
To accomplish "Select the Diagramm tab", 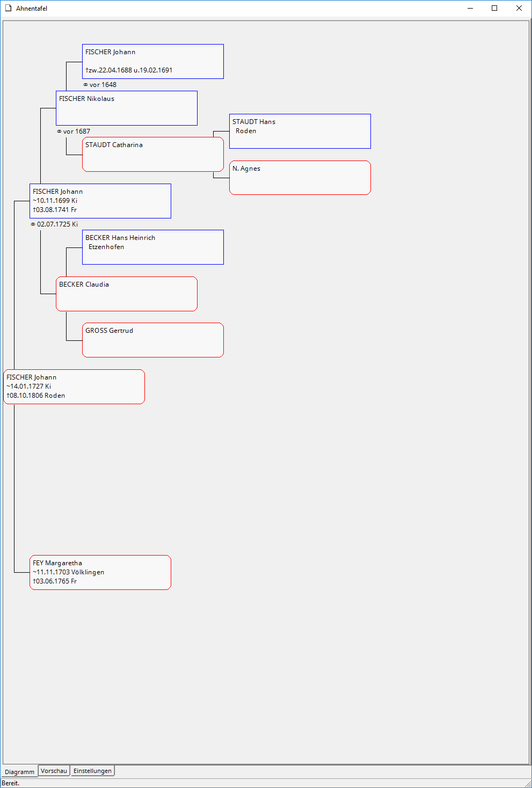I will click(20, 771).
